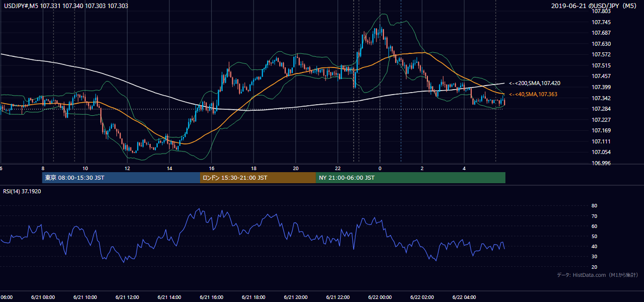Click price axis label 107.515
The width and height of the screenshot is (644, 302).
click(x=601, y=65)
